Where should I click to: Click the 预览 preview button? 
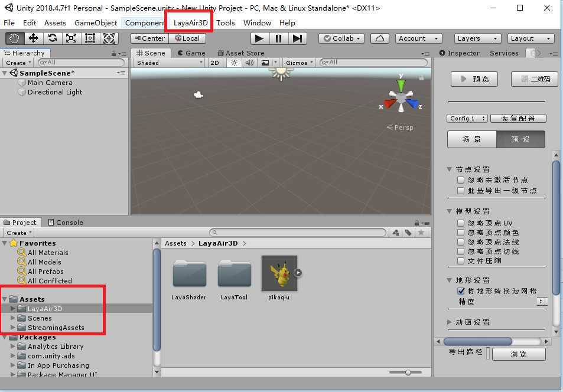click(474, 79)
